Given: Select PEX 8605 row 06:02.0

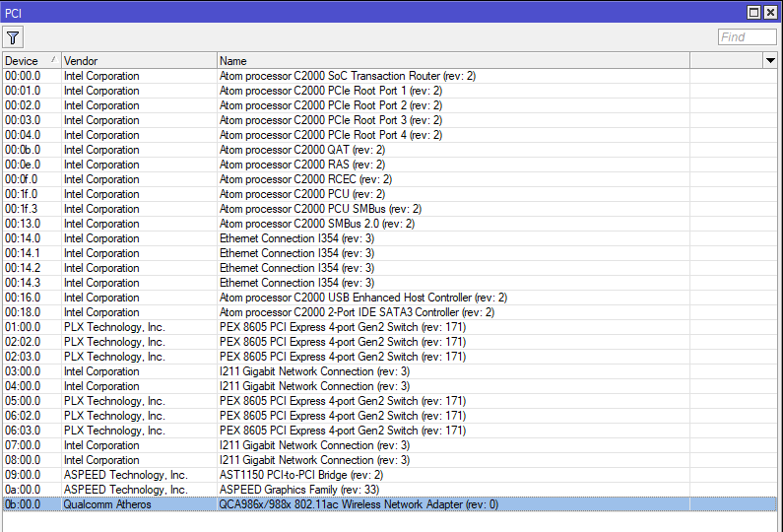Looking at the screenshot, I should click(x=389, y=416).
